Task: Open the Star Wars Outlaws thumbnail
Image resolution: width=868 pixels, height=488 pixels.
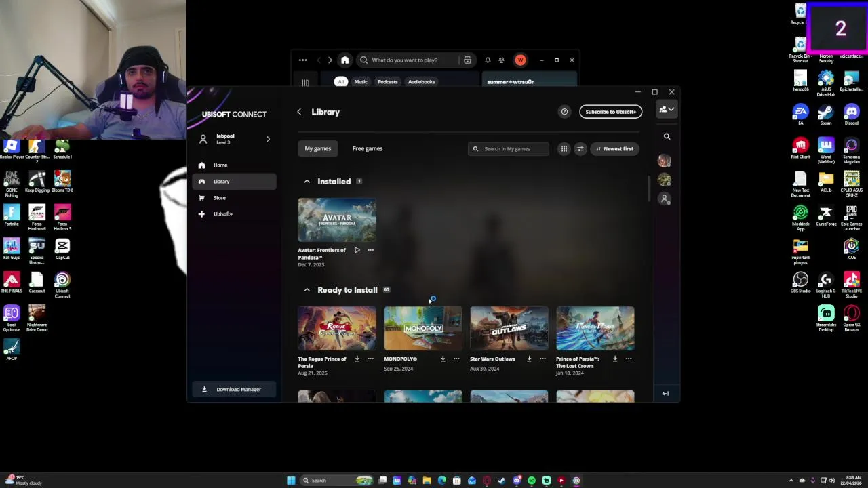Action: pos(509,329)
